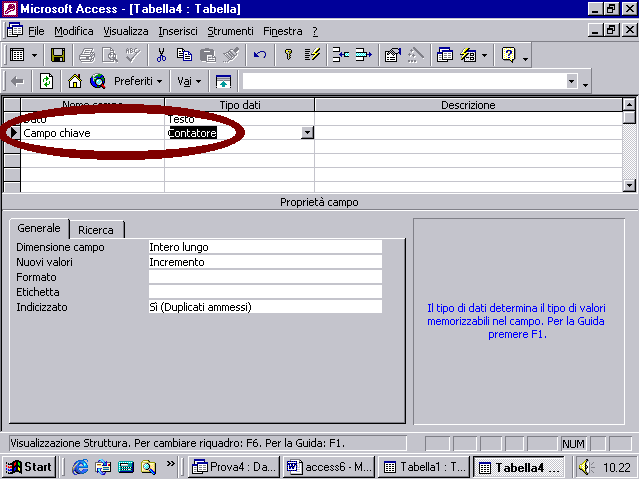
Task: Select the Generale tab
Action: click(x=39, y=228)
